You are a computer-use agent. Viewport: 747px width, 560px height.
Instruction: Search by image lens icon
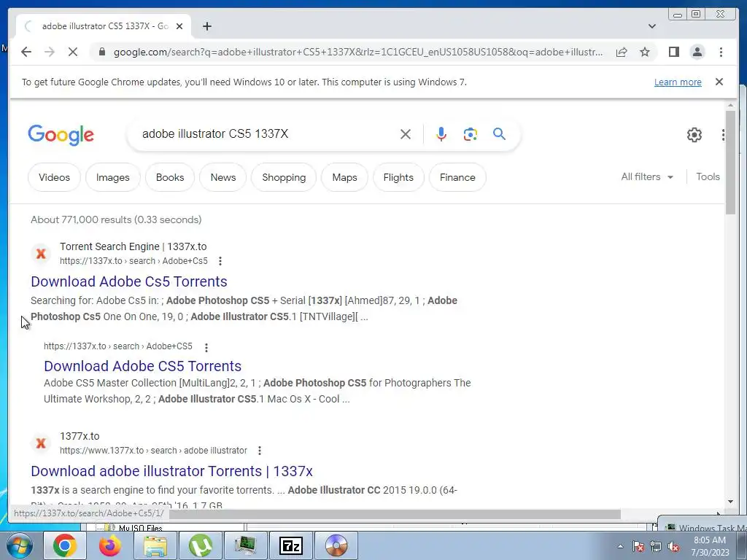pyautogui.click(x=471, y=134)
